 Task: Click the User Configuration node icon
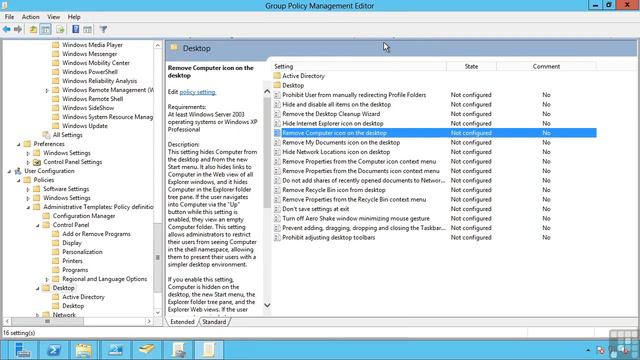[18, 171]
